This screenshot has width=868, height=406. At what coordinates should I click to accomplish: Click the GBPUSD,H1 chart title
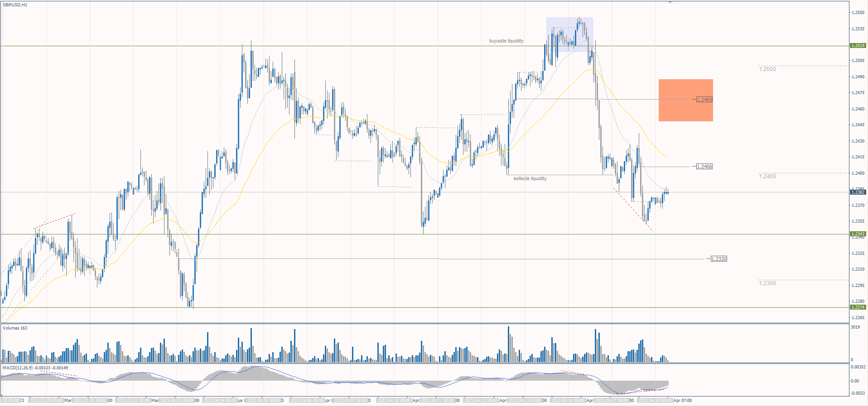(15, 5)
